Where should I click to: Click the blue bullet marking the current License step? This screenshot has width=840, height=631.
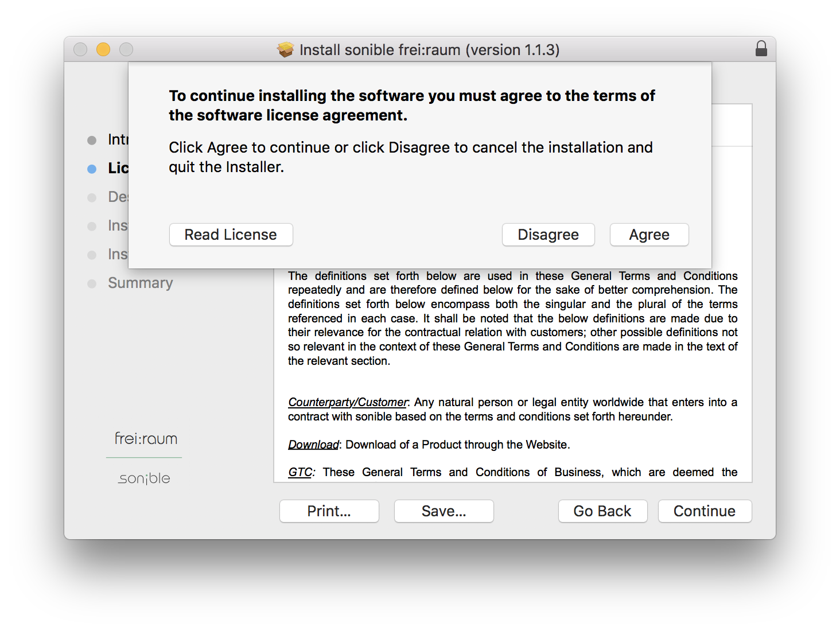pyautogui.click(x=92, y=169)
